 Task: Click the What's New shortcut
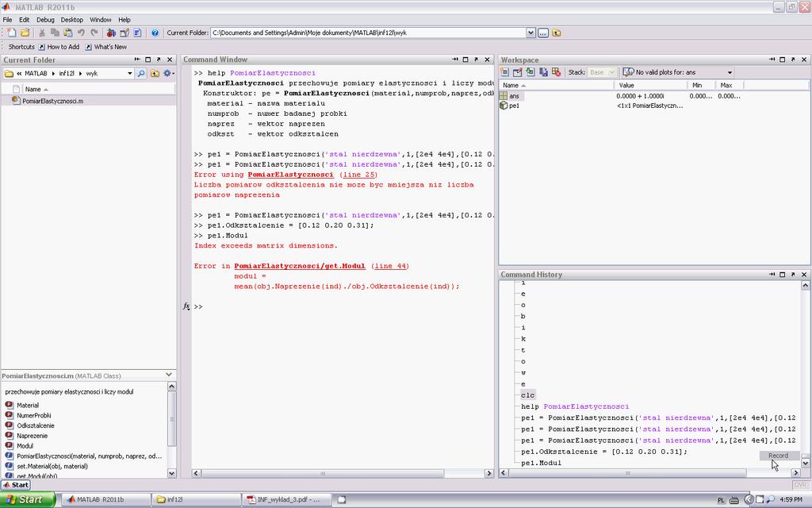(105, 47)
